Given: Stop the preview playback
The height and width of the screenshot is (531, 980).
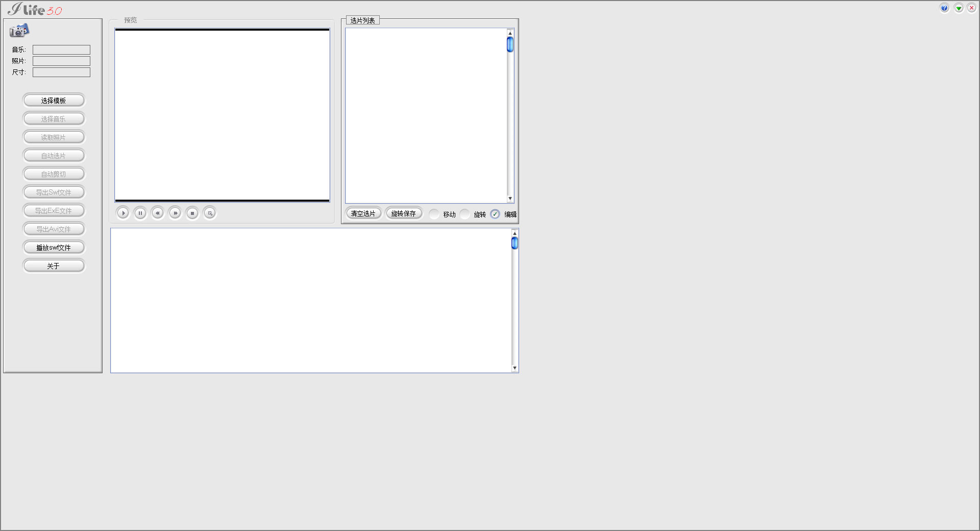Looking at the screenshot, I should point(192,213).
